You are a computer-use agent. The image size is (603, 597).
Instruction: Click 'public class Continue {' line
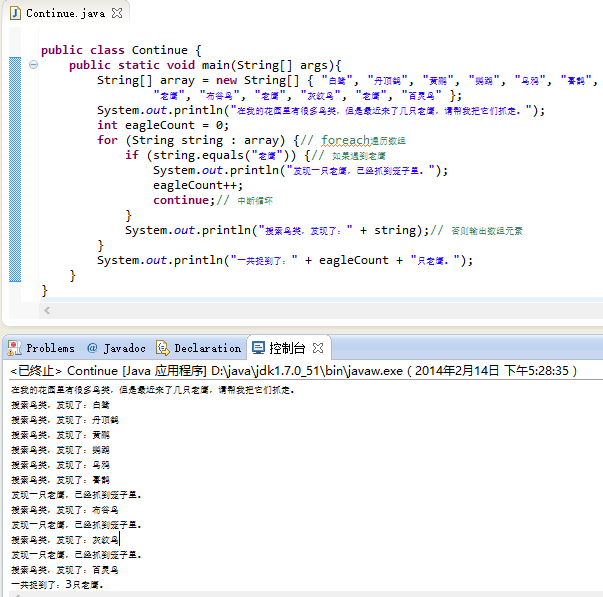(x=121, y=50)
